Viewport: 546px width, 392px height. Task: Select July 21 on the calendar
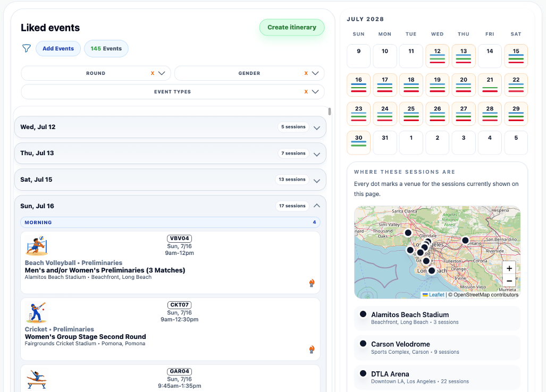[490, 84]
